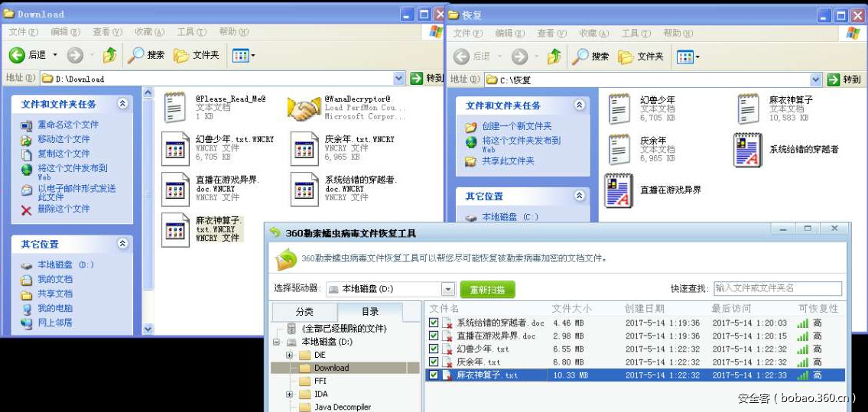Uncheck 幻兽少年.txt checkbox in recovery list
Viewport: 868px width, 412px height.
[434, 349]
